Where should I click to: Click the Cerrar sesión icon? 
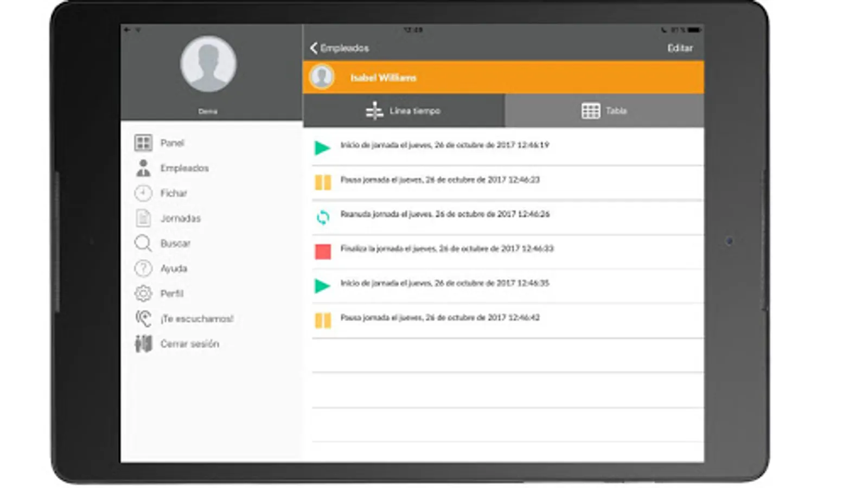[x=143, y=344]
